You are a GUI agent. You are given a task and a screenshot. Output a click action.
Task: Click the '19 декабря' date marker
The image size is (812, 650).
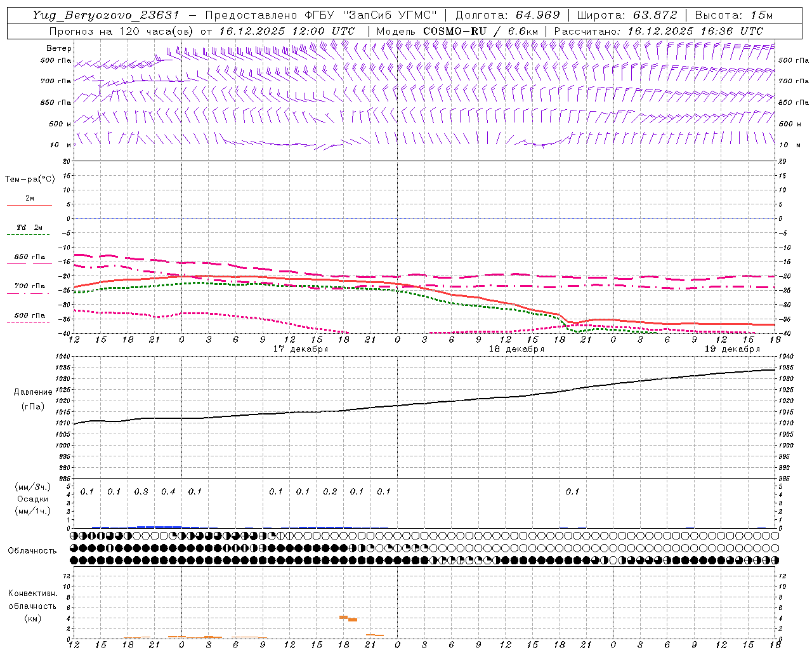click(x=732, y=349)
